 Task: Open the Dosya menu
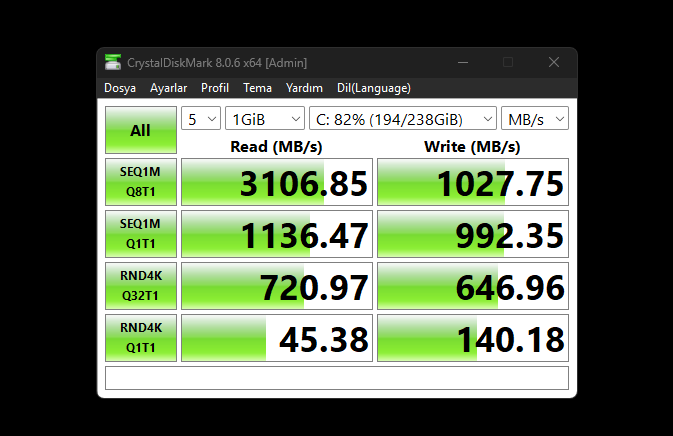[120, 88]
